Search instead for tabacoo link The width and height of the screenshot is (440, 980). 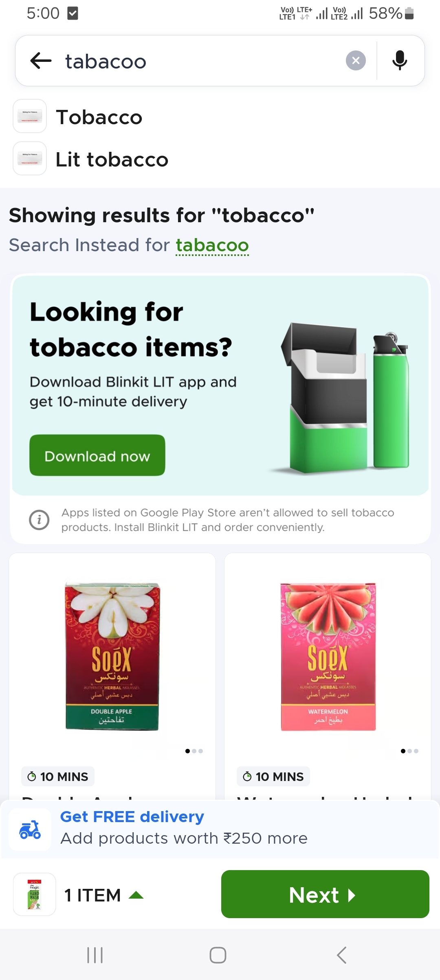(212, 245)
